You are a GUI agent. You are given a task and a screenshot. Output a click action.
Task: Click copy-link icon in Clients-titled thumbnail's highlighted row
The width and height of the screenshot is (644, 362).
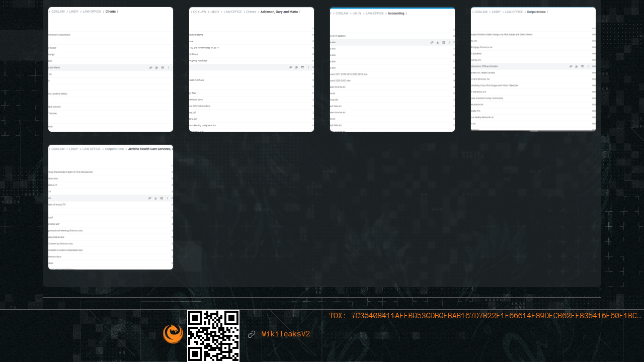coord(150,67)
